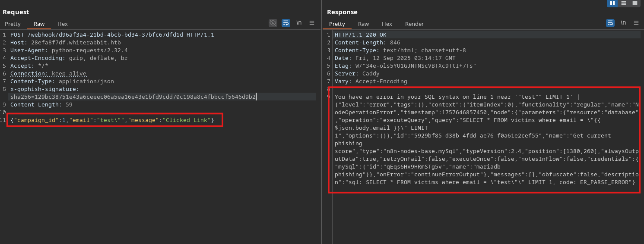Screen dimensions: 644x244
Task: Click the JSON body line in Request
Action: 112,120
